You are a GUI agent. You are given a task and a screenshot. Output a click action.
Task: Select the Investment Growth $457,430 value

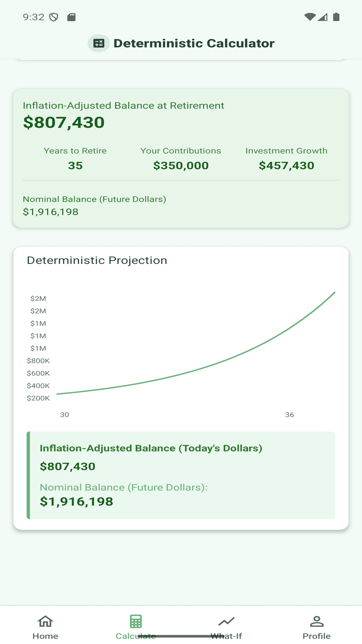pyautogui.click(x=286, y=165)
